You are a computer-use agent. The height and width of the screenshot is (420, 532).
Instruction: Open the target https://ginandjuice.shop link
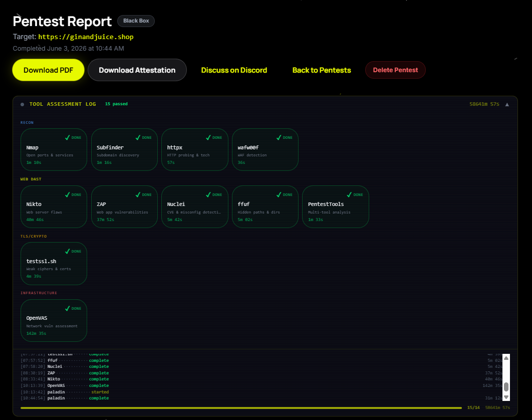(x=86, y=37)
